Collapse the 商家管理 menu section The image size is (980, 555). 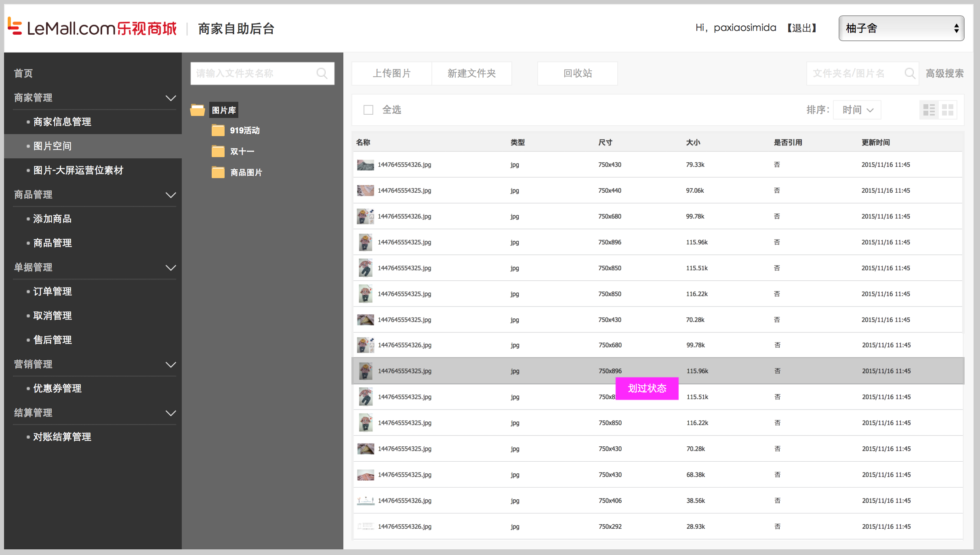point(171,98)
